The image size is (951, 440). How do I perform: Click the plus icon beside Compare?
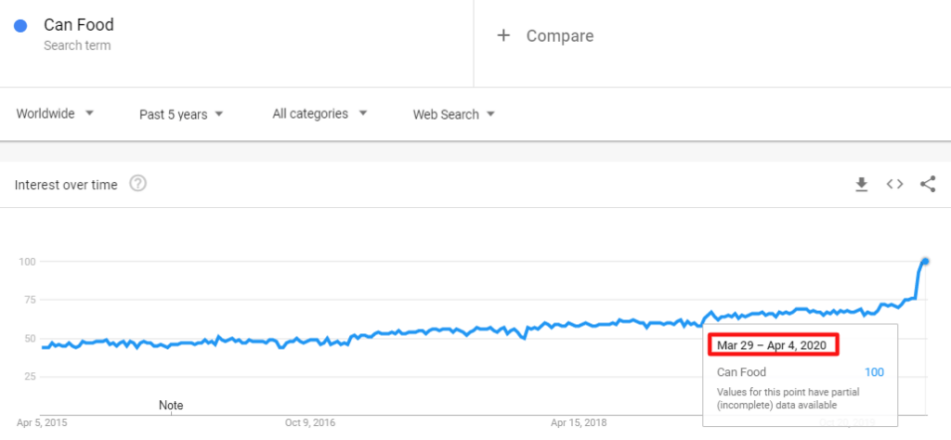[504, 36]
